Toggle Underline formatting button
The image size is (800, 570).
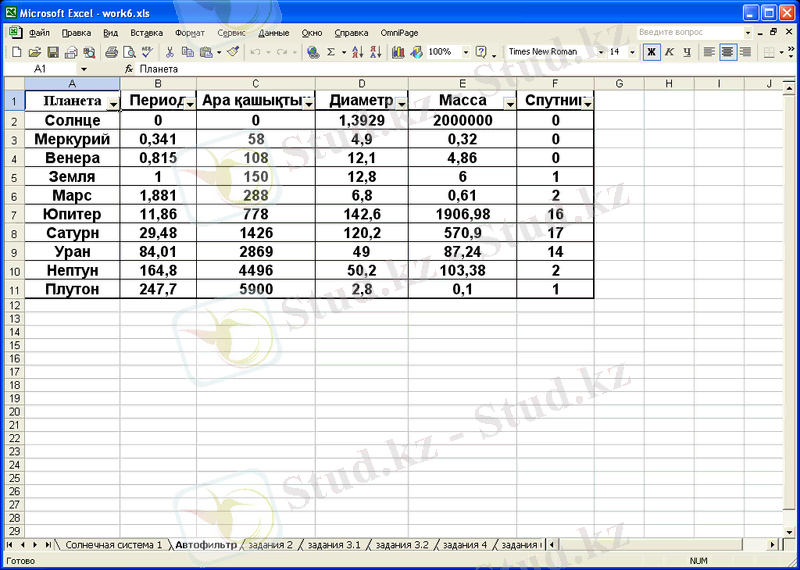(x=685, y=51)
